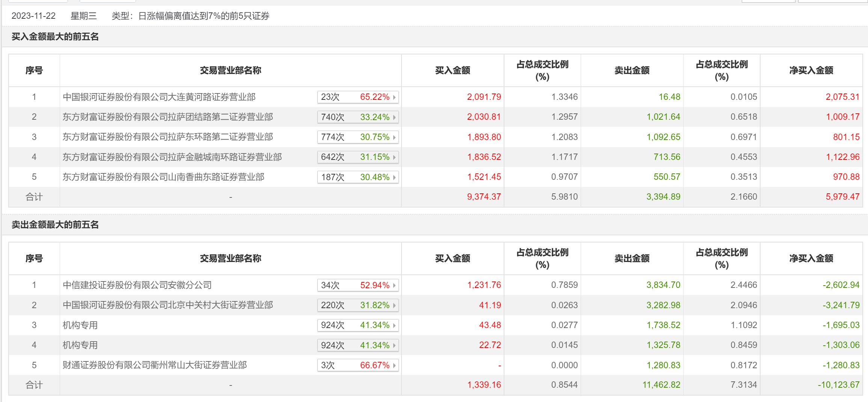Screen dimensions: 868x402
Task: Click the arrow beside 3次 66.67%
Action: coord(394,365)
